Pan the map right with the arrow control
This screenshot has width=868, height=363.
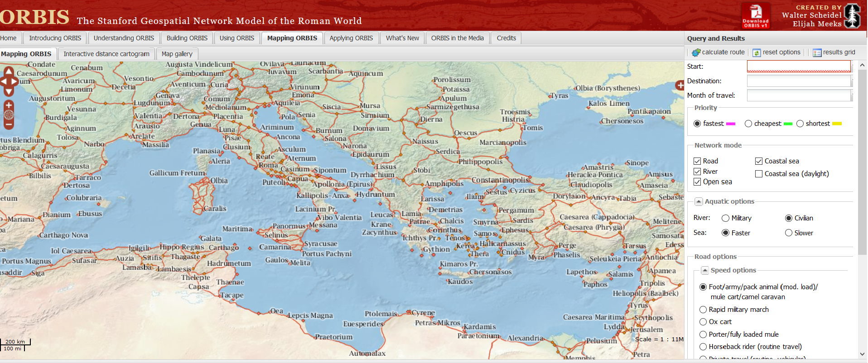pos(14,81)
